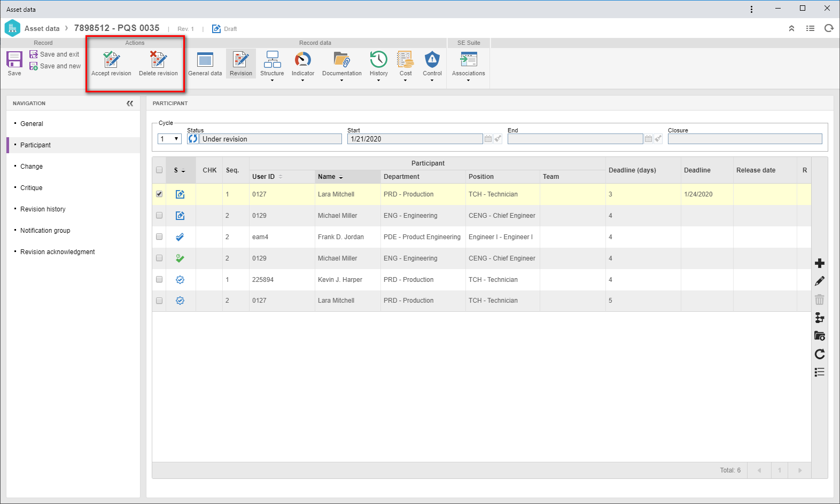Check the Lara Mitchell seq 2 row checkbox

[x=159, y=301]
